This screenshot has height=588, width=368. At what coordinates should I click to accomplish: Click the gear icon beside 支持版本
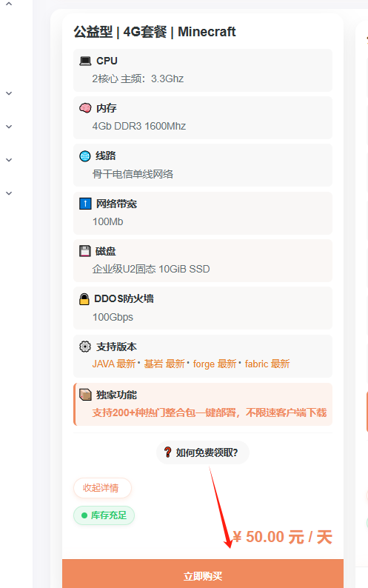pos(85,347)
